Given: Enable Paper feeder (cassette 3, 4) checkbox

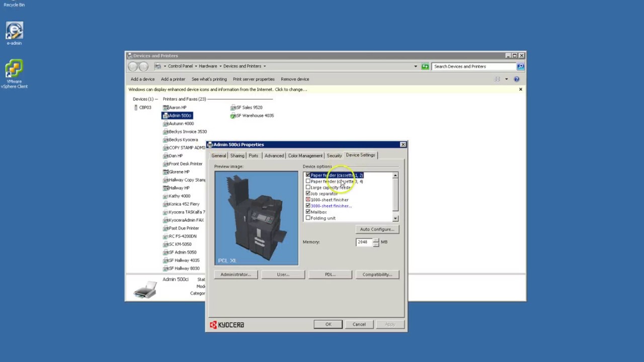Looking at the screenshot, I should (x=308, y=181).
